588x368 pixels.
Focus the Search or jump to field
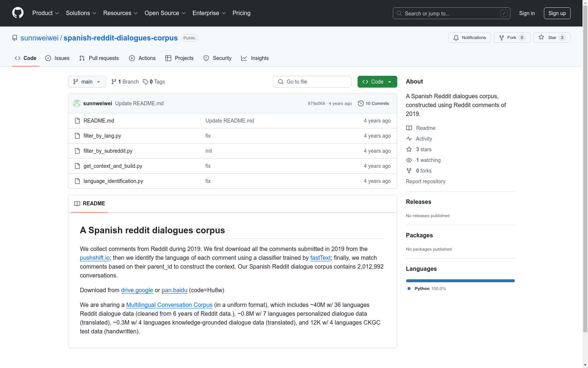(x=452, y=13)
